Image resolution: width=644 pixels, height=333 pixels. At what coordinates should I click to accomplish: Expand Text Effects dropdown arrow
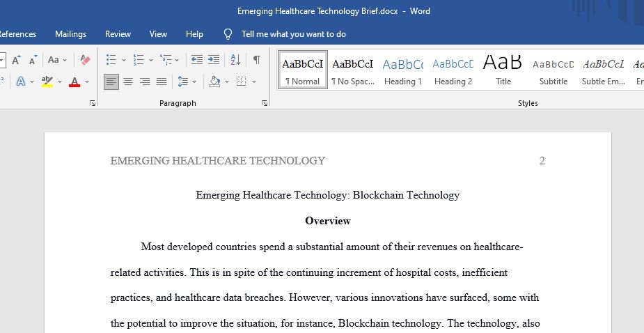tap(32, 82)
